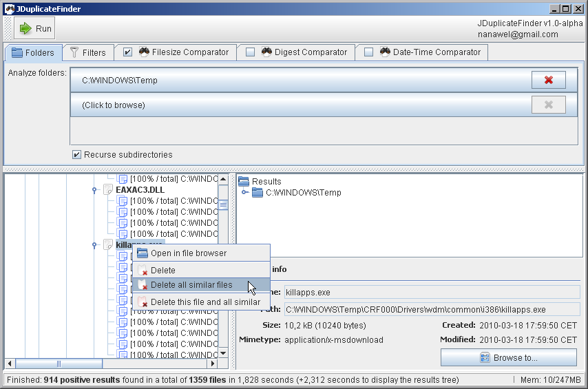This screenshot has height=389, width=588.
Task: Click the killapps.exe file icon in tree
Action: (108, 245)
